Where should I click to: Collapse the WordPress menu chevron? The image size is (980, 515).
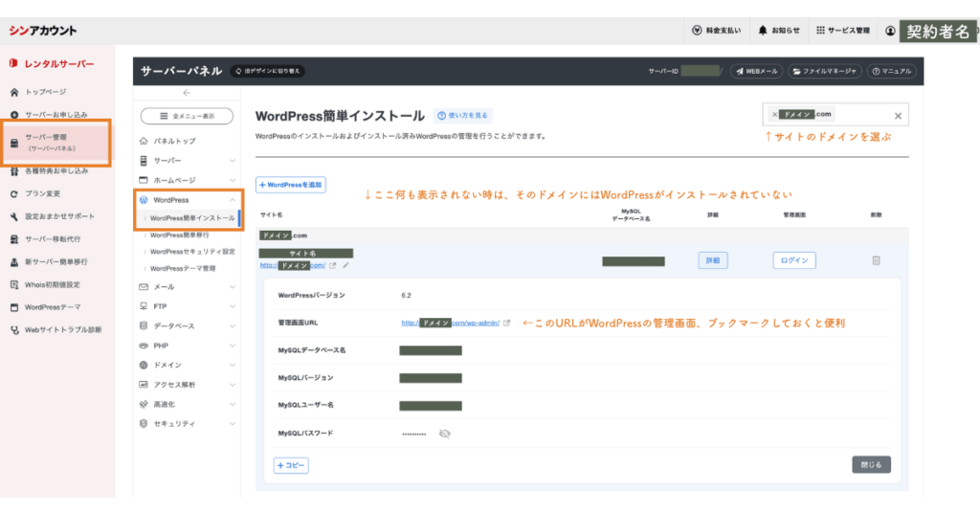(x=233, y=200)
